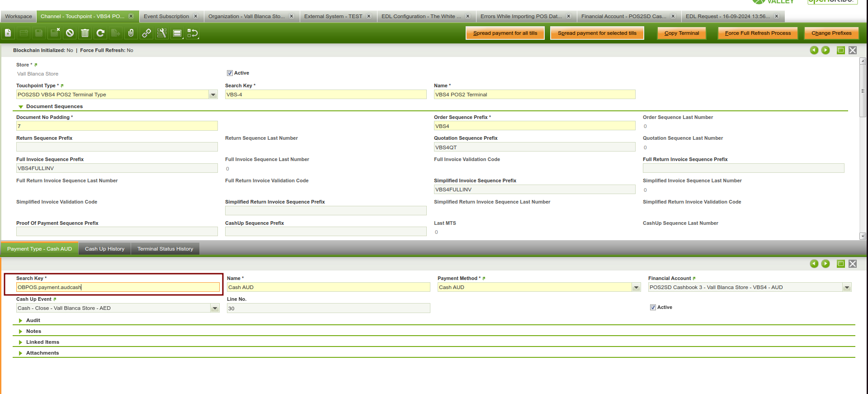This screenshot has width=868, height=394.
Task: Toggle the payment type Active checkbox
Action: [x=653, y=308]
